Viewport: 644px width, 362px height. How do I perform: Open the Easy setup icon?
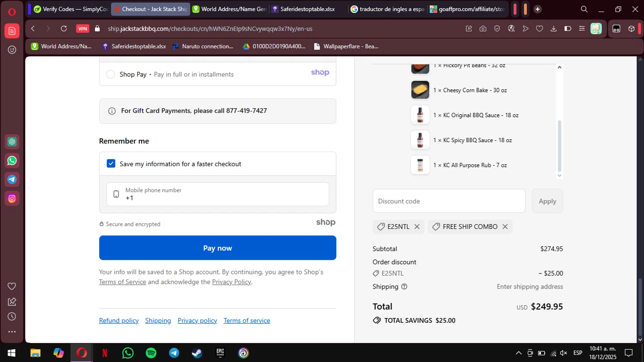(582, 29)
